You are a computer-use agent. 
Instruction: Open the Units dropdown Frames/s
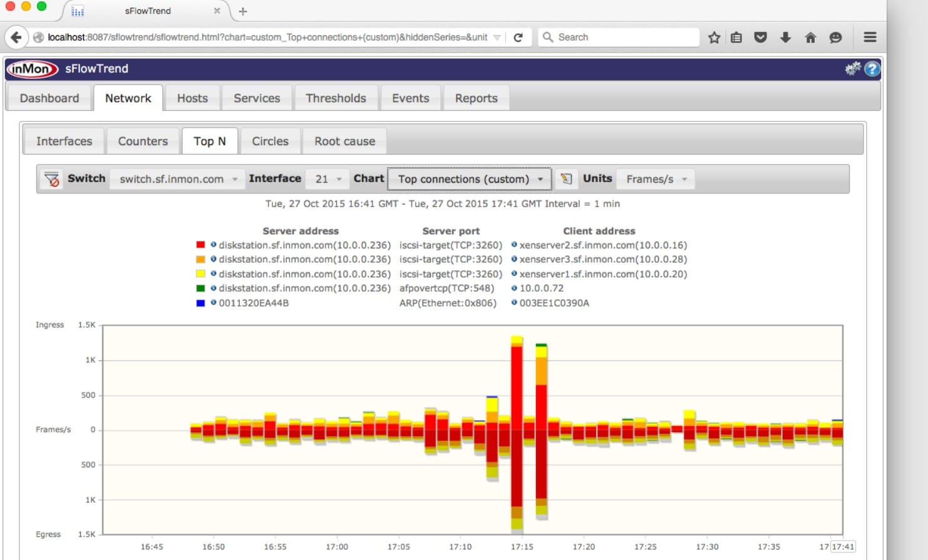pos(656,179)
